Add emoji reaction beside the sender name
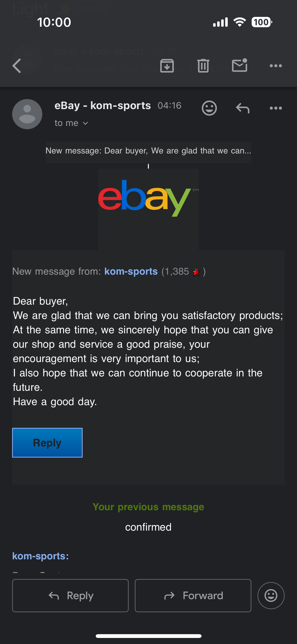Viewport: 297px width, 644px height. 209,108
